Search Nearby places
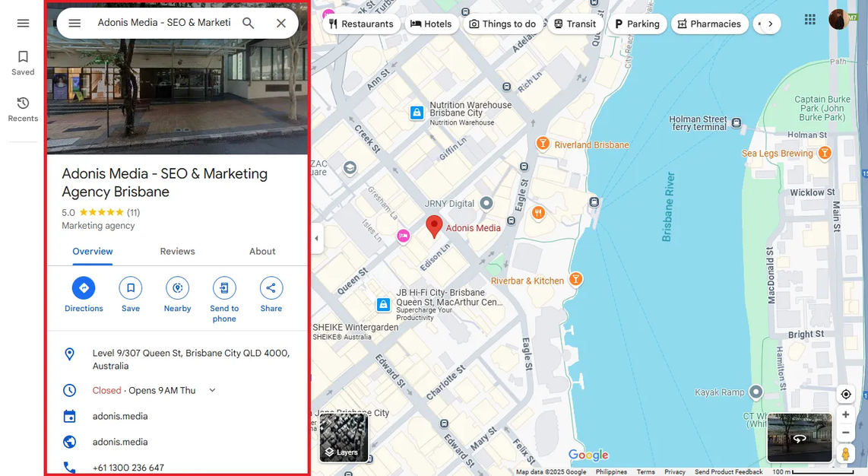Viewport: 868px width, 476px height. click(x=177, y=295)
